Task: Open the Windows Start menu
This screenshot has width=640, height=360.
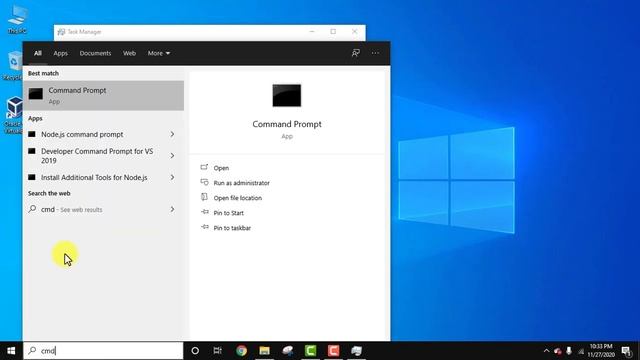Action: click(x=11, y=351)
